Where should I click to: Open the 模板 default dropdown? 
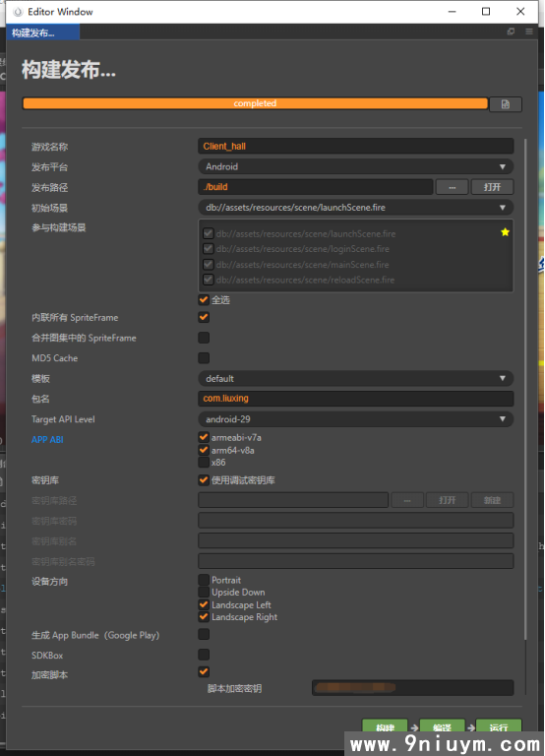point(355,378)
